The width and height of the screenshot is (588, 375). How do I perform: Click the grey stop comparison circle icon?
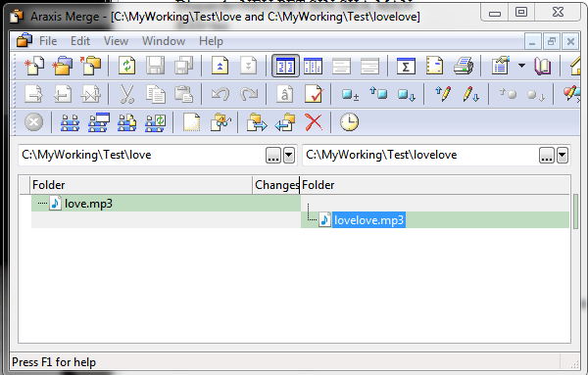(33, 122)
